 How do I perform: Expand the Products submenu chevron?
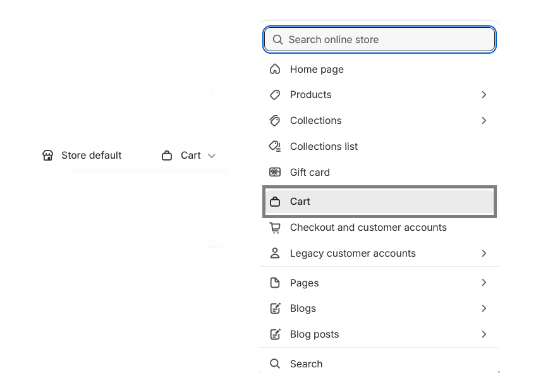point(484,95)
